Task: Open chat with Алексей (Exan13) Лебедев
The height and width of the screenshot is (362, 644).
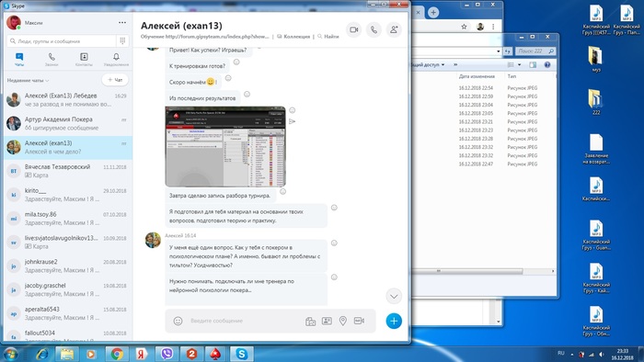Action: [x=68, y=99]
